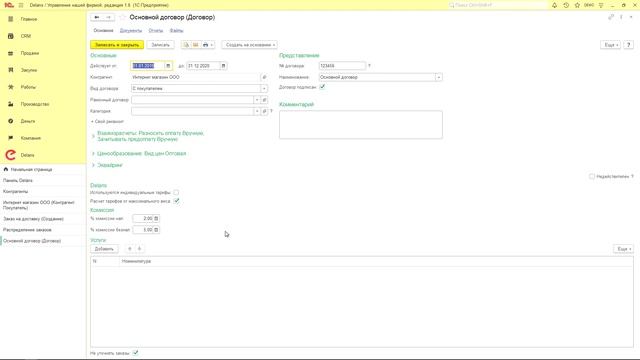Select Основное tab

click(x=103, y=31)
